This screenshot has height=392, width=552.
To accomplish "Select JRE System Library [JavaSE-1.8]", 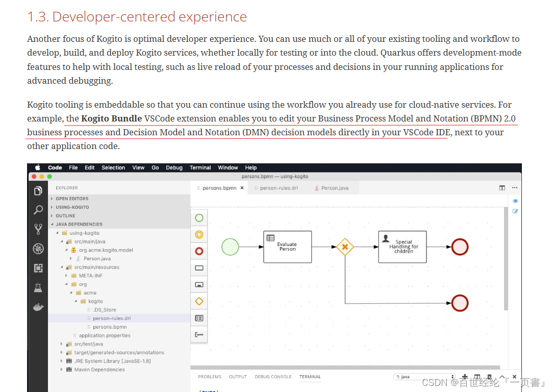I will click(x=112, y=361).
